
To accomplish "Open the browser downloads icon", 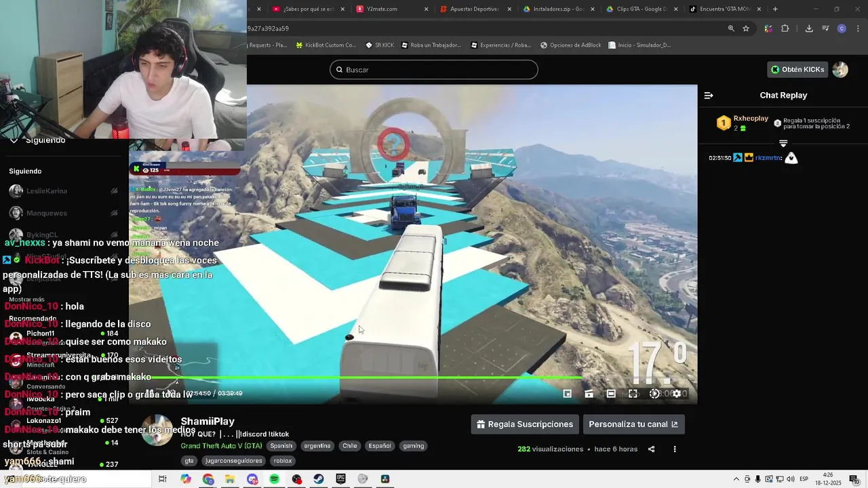I will pos(809,28).
